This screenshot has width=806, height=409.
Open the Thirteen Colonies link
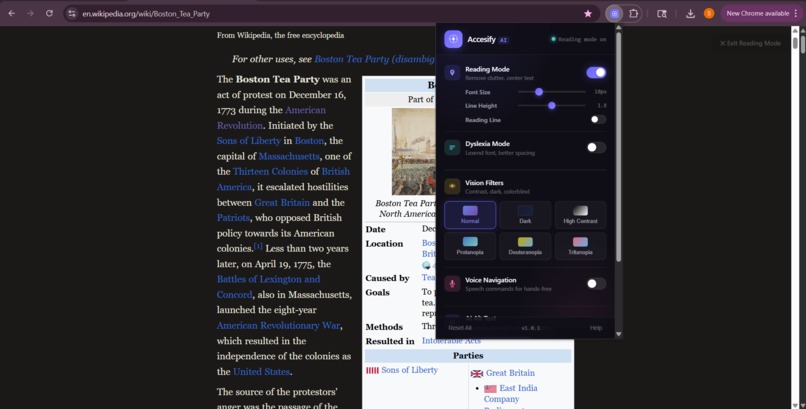coord(270,172)
